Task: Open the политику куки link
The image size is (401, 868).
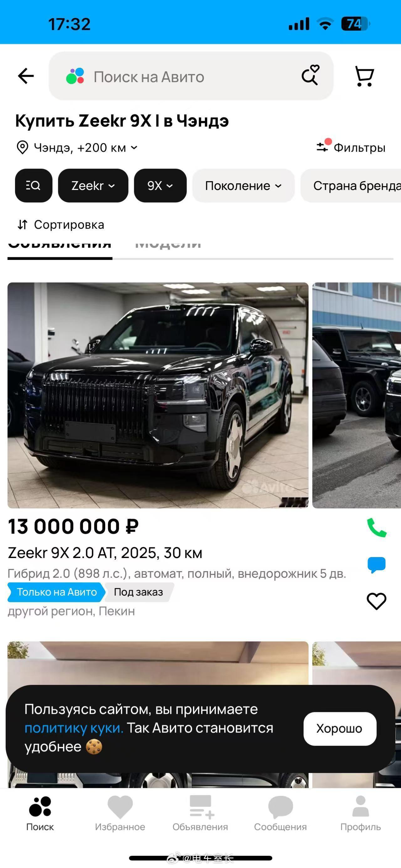Action: click(x=74, y=728)
